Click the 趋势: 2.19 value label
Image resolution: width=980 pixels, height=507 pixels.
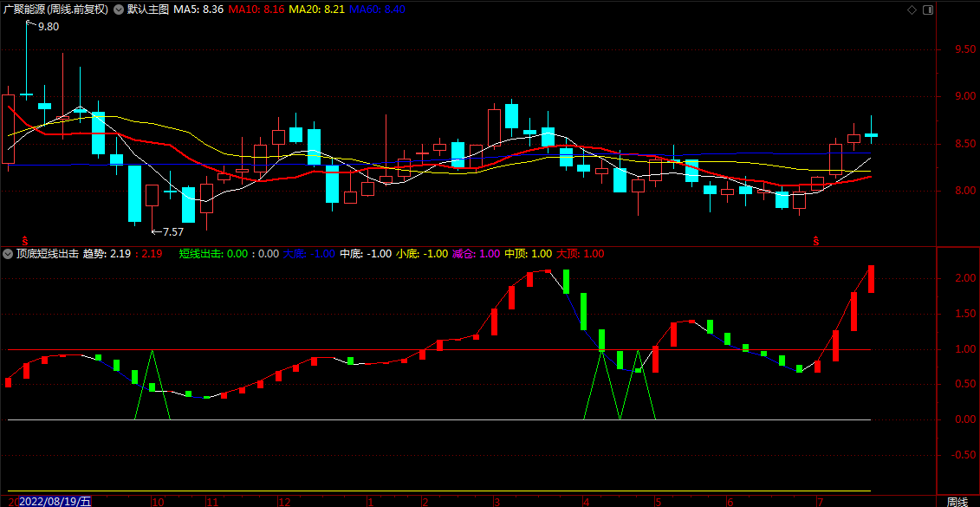click(107, 254)
